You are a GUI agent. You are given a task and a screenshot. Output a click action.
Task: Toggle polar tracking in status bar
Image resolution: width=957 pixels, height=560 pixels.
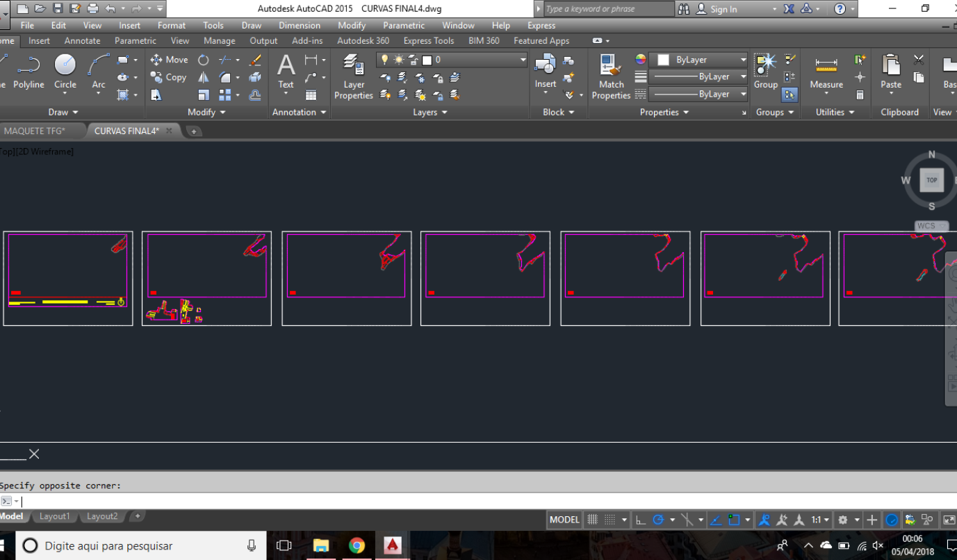658,519
